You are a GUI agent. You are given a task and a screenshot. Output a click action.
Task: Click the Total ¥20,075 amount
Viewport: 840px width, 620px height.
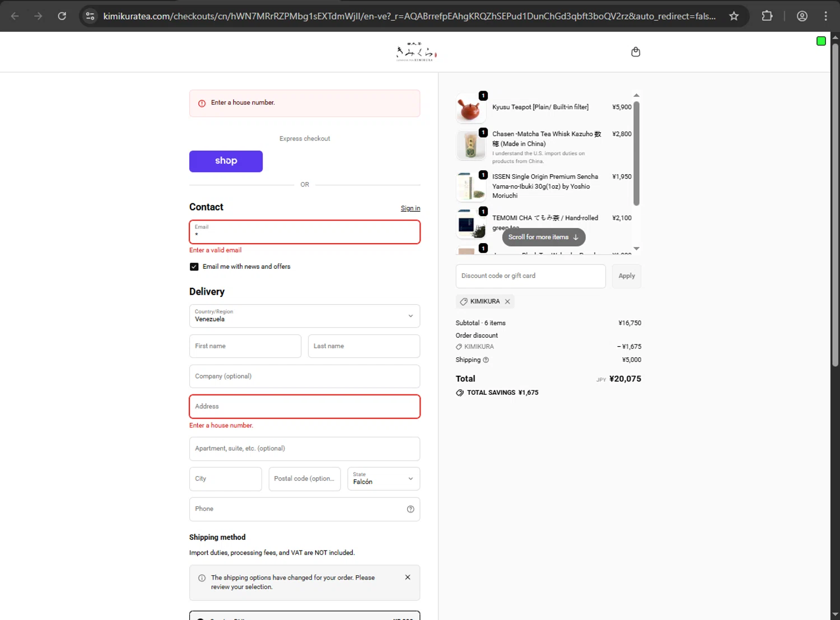click(x=625, y=379)
